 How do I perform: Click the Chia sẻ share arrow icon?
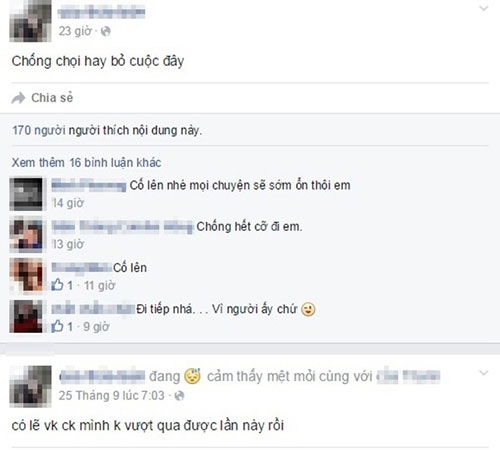click(18, 98)
